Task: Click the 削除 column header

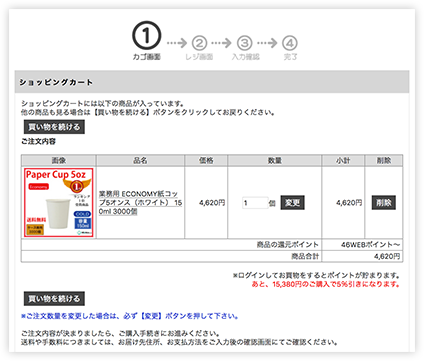Action: [x=384, y=161]
